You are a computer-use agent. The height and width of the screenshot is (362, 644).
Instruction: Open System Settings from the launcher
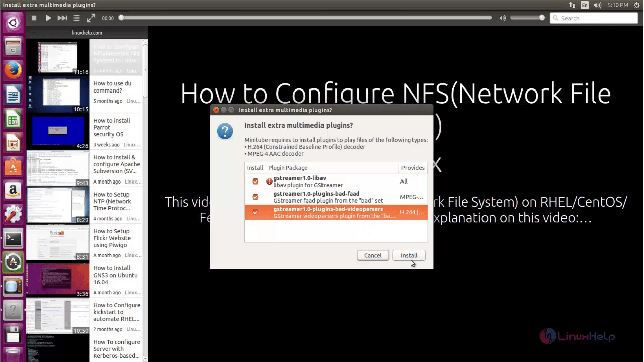click(x=13, y=215)
